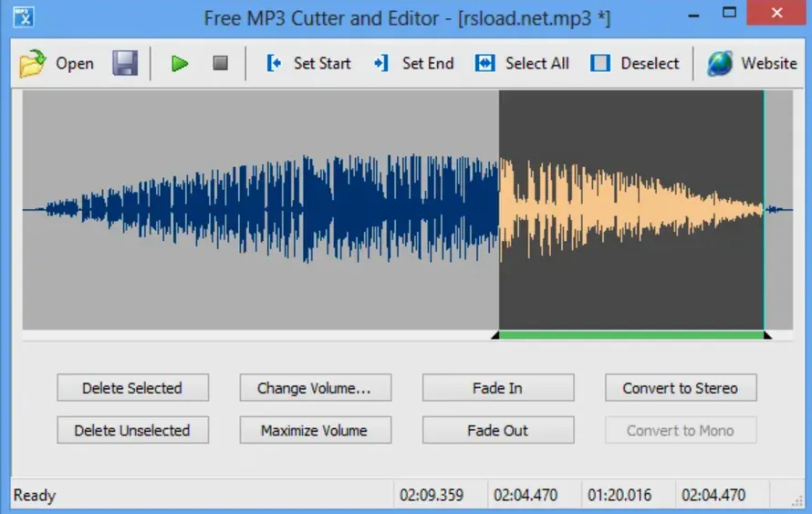Click the selection start triangle marker
This screenshot has width=812, height=514.
tap(495, 336)
